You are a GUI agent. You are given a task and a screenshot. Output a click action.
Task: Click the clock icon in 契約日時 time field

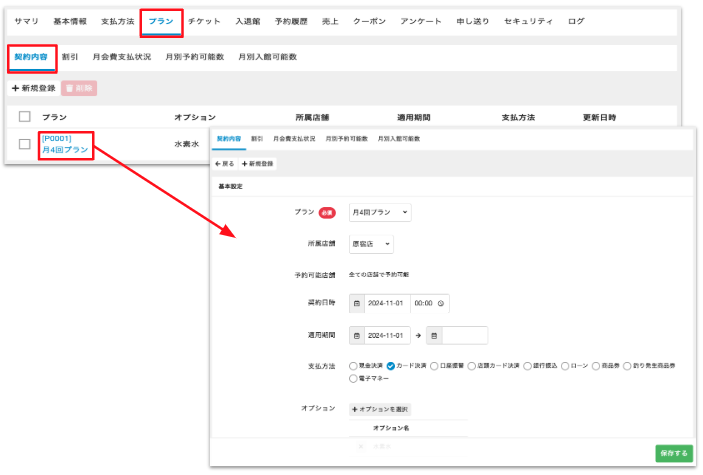442,302
